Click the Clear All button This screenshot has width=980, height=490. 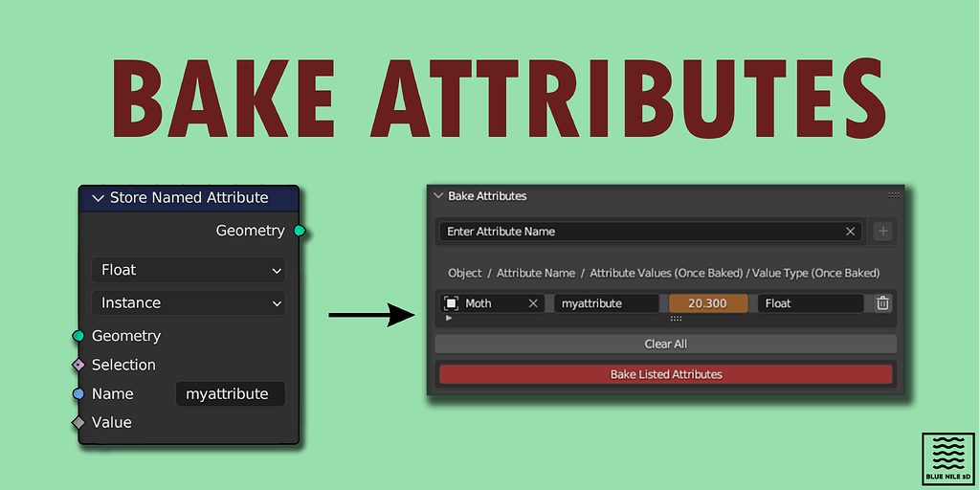click(666, 344)
